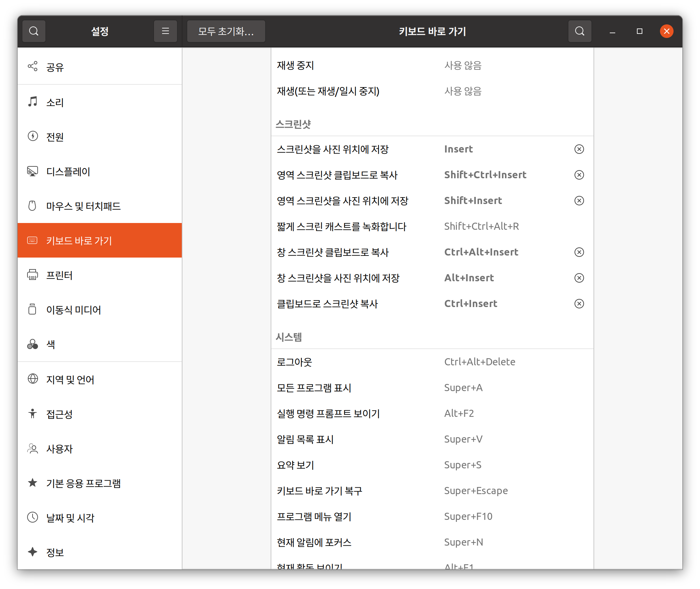Reset the Shift+Insert shortcut
This screenshot has width=700, height=589.
(579, 201)
